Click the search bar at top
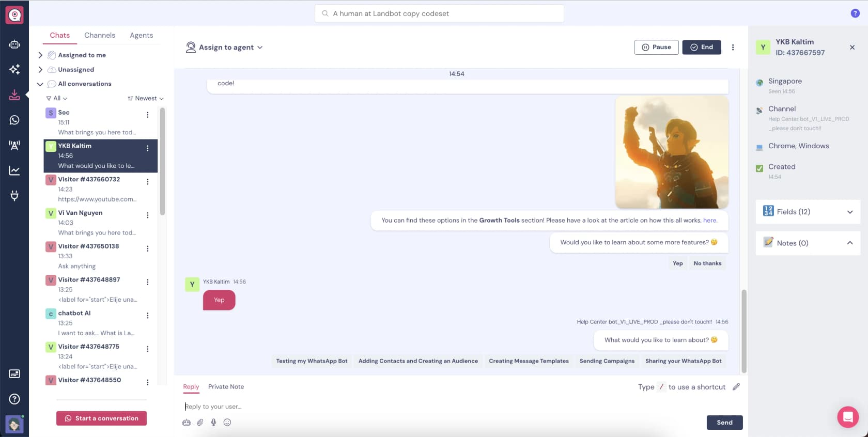The width and height of the screenshot is (868, 437). [x=439, y=13]
